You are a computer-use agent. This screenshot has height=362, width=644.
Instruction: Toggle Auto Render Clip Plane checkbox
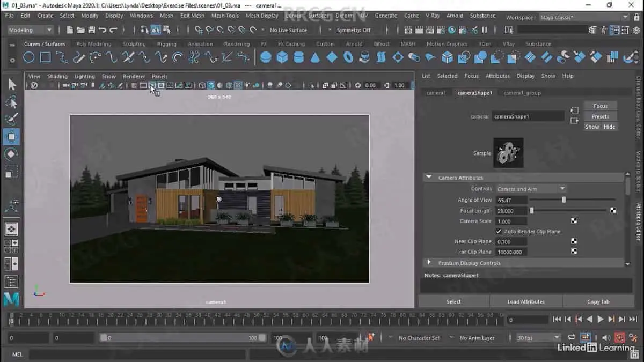[499, 231]
